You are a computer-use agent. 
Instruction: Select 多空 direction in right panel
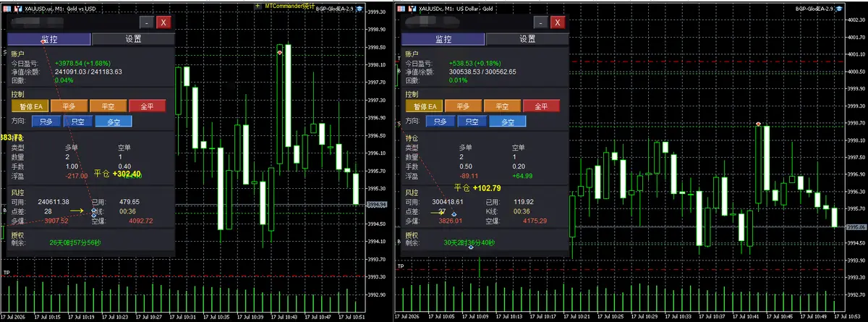(509, 122)
